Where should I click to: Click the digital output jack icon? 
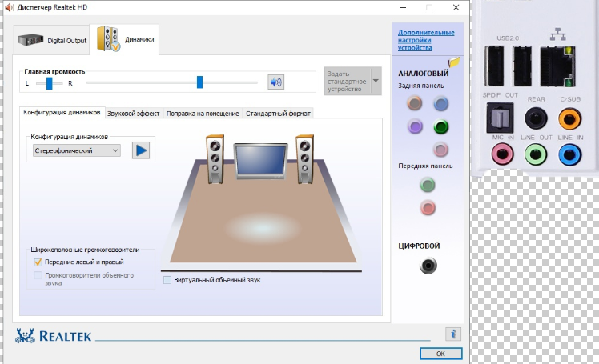point(428,266)
